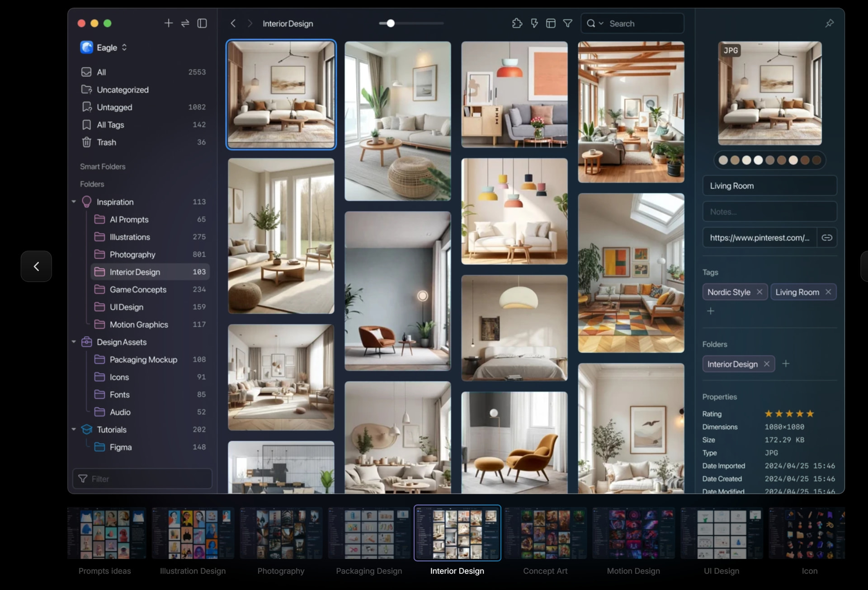The height and width of the screenshot is (590, 868).
Task: Open the layout view icon
Action: coord(551,23)
